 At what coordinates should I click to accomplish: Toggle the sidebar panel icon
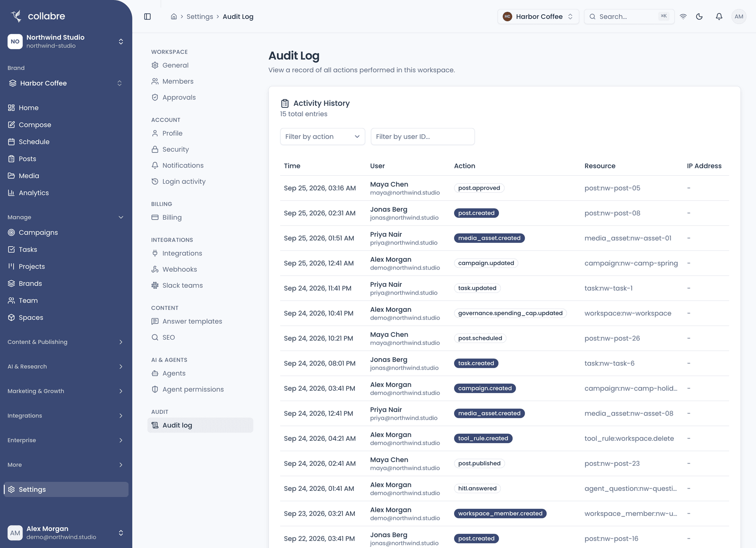[x=147, y=17]
